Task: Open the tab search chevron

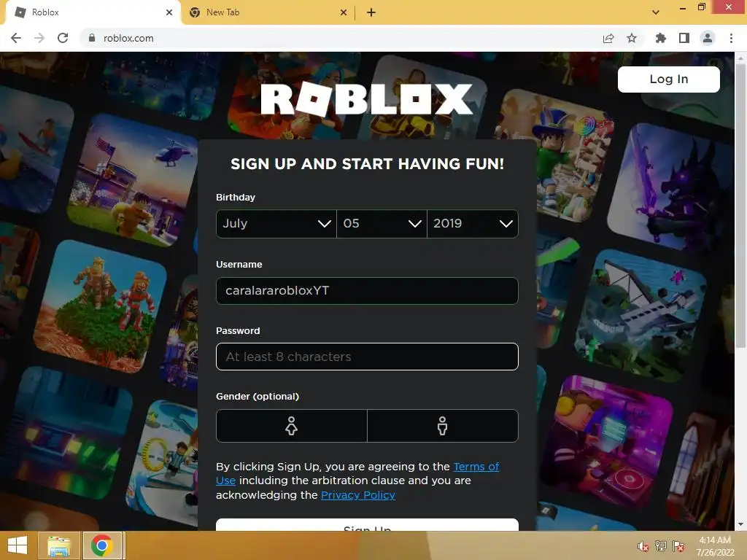Action: coord(656,12)
